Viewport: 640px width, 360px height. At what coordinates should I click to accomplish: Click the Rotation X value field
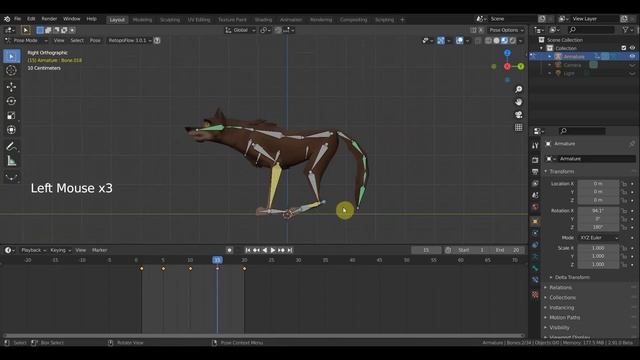coord(598,211)
